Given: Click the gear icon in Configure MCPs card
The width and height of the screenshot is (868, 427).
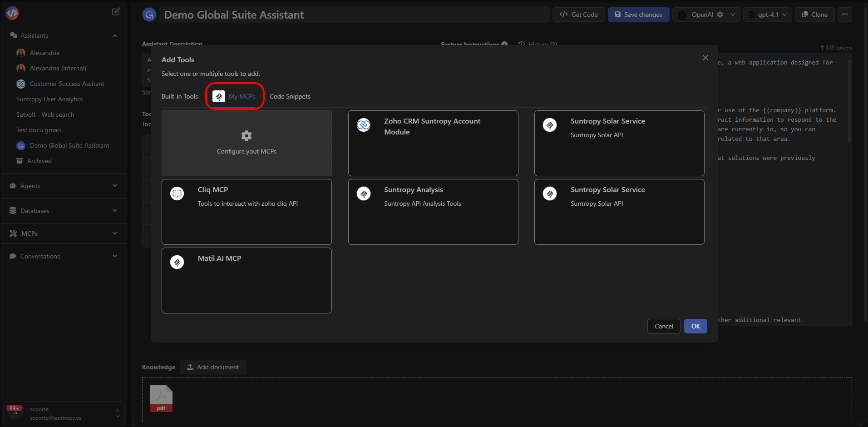Looking at the screenshot, I should click(x=247, y=135).
